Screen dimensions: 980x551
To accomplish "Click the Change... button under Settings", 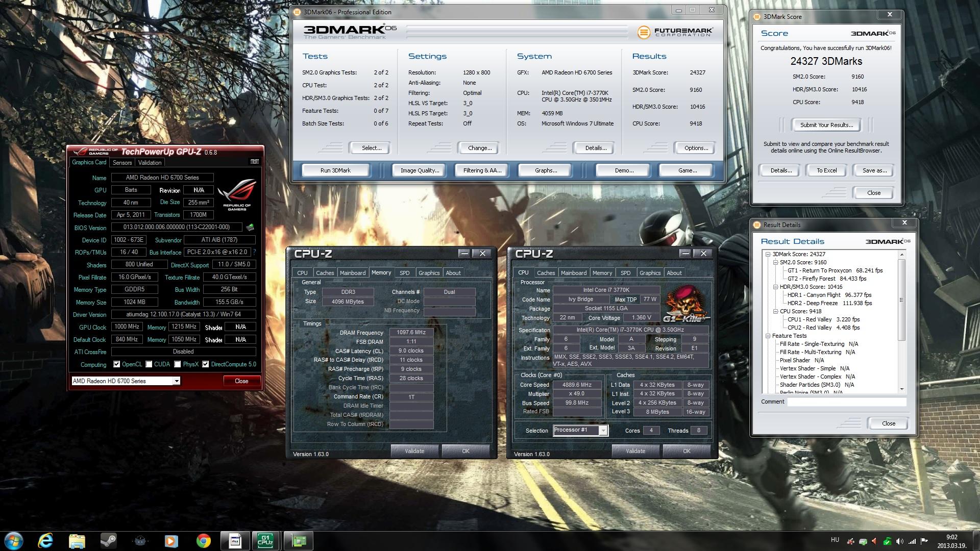I will pos(480,148).
